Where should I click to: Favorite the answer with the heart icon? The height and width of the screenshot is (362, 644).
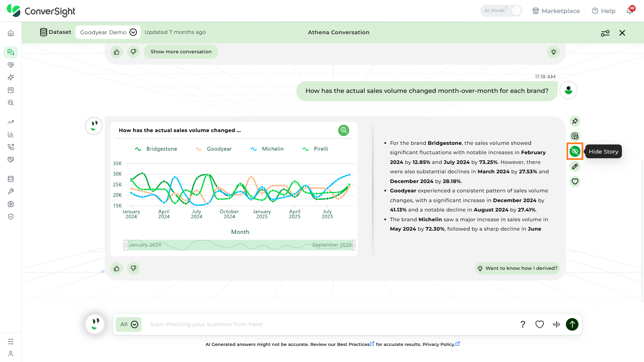click(575, 181)
